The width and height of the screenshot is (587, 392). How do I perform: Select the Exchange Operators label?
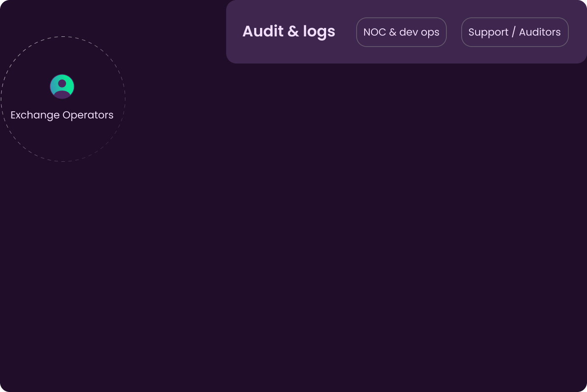coord(62,115)
